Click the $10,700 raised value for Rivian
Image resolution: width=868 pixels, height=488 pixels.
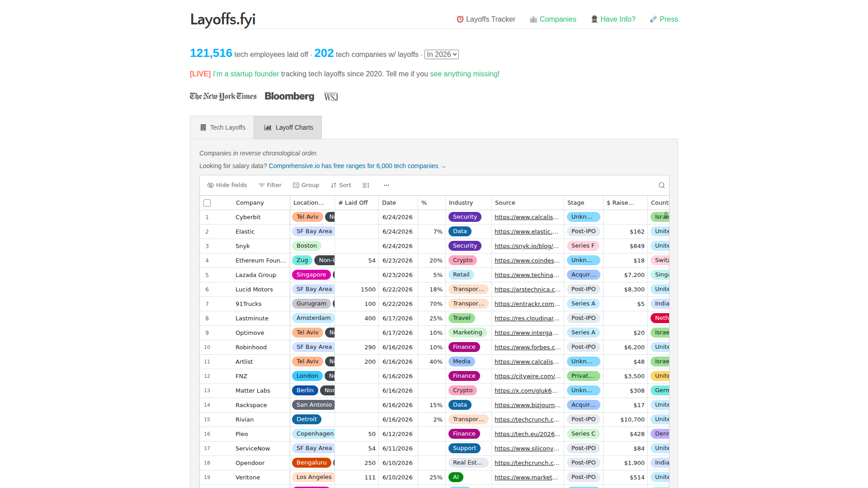click(x=632, y=419)
